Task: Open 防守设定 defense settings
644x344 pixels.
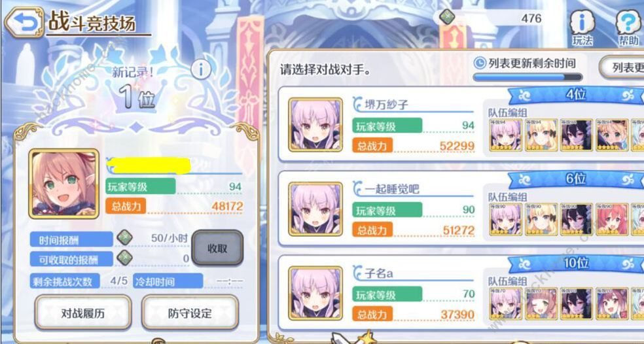Action: click(190, 313)
